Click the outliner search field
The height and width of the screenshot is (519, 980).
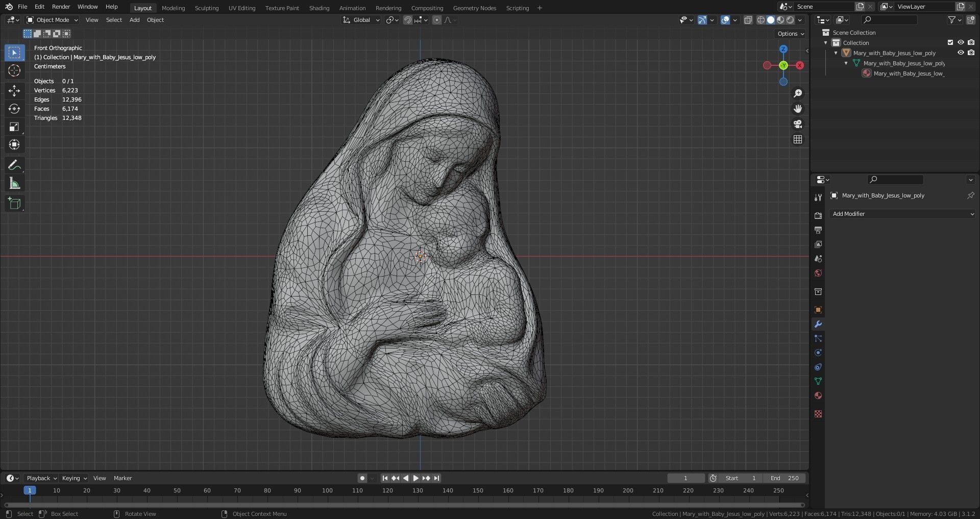(x=890, y=20)
